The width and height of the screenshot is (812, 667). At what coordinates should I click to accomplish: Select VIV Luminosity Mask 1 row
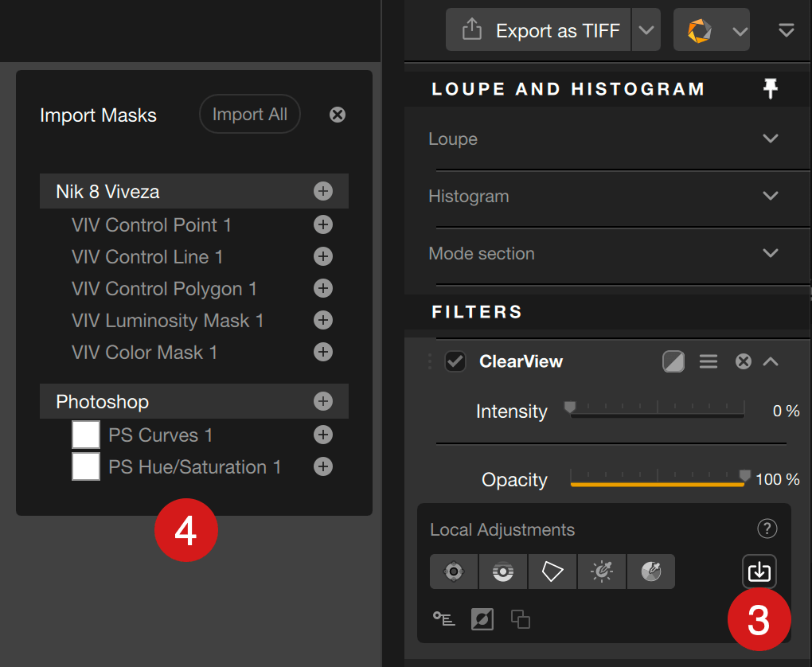[194, 320]
